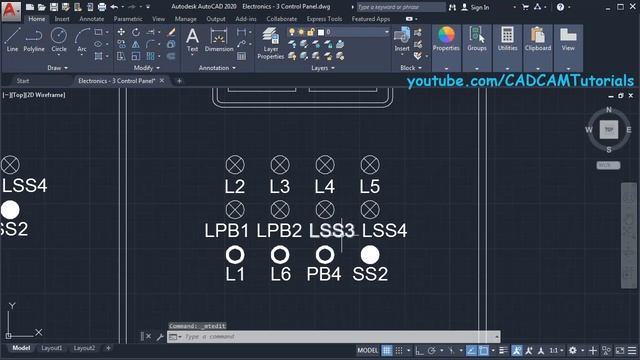Viewport: 640px width, 360px height.
Task: Click the Save icon in quick access toolbar
Action: pyautogui.click(x=53, y=7)
